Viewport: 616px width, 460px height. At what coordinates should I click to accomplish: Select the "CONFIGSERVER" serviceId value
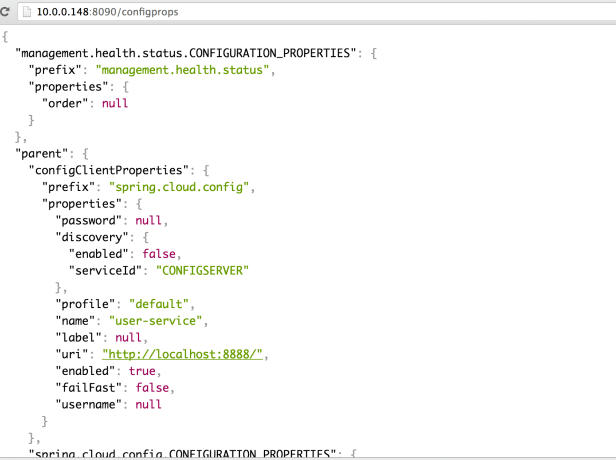point(202,271)
